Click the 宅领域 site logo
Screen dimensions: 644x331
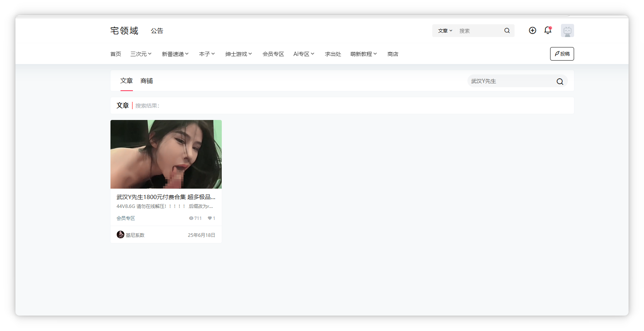(x=124, y=30)
